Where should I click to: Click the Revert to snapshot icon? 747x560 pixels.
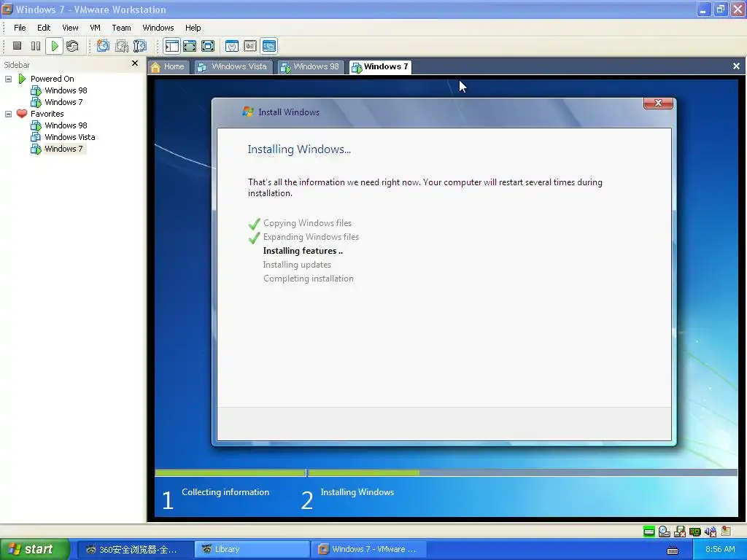[122, 46]
